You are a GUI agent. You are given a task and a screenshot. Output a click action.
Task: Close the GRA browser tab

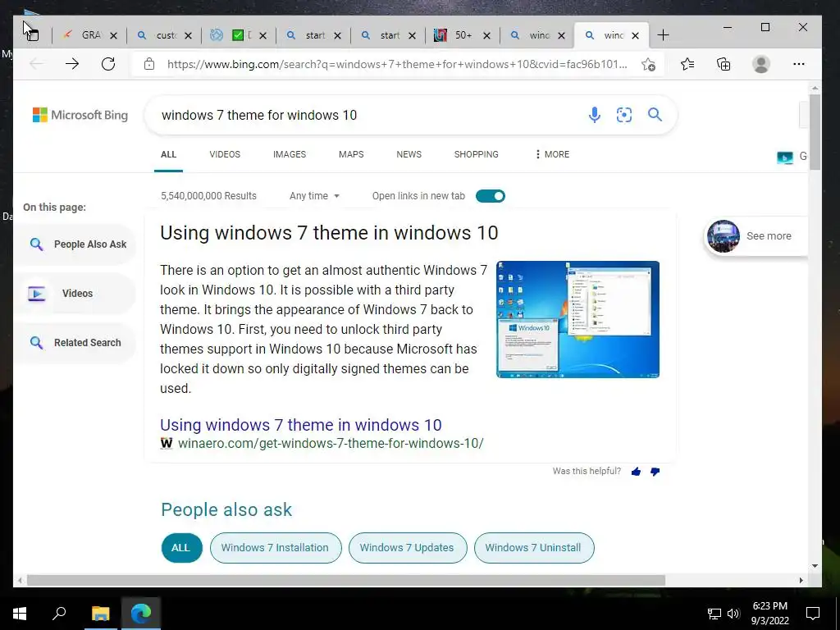coord(113,35)
